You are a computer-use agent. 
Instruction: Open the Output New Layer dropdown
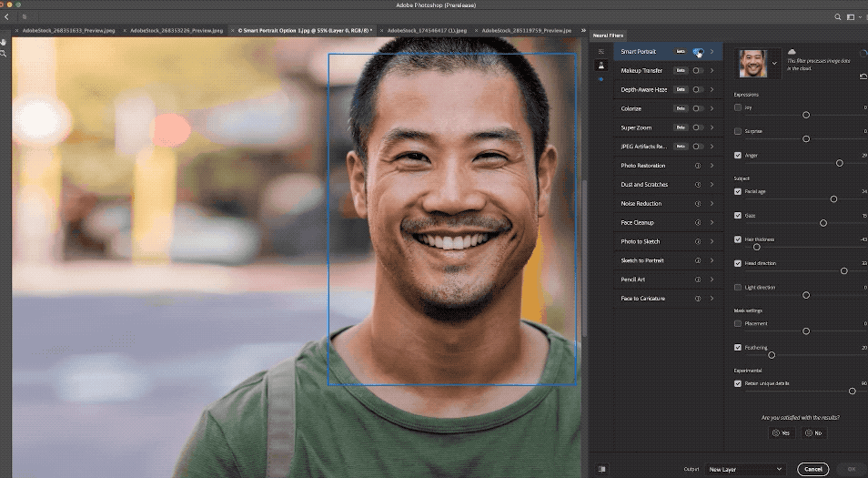click(x=744, y=469)
